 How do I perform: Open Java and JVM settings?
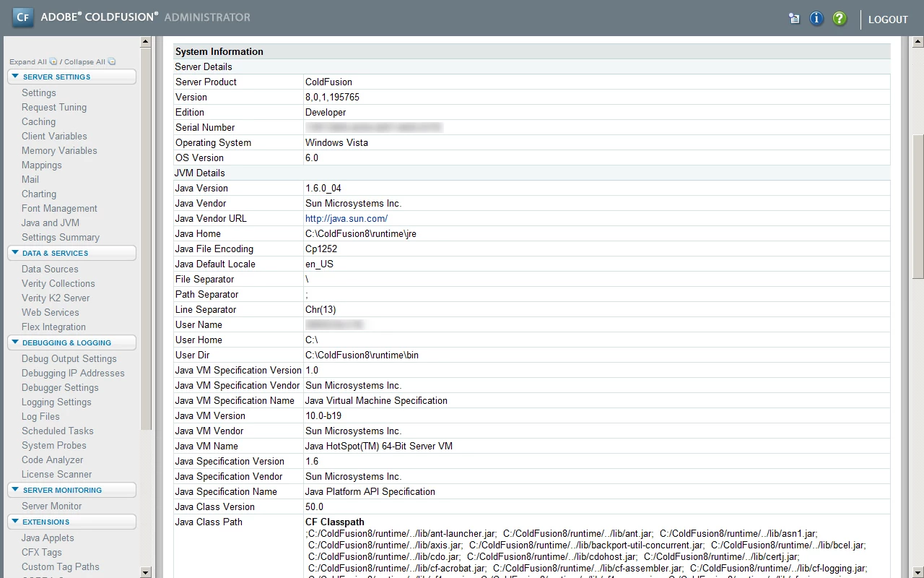tap(51, 223)
